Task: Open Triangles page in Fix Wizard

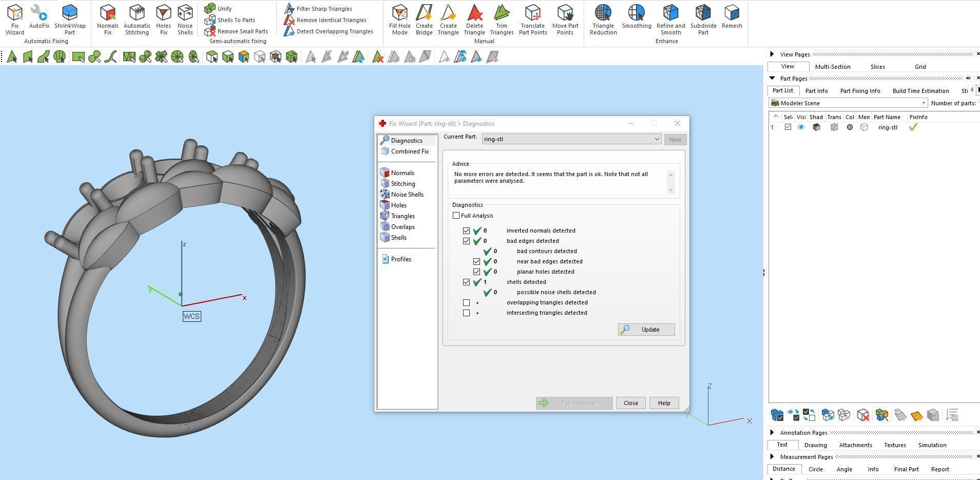Action: (398, 216)
